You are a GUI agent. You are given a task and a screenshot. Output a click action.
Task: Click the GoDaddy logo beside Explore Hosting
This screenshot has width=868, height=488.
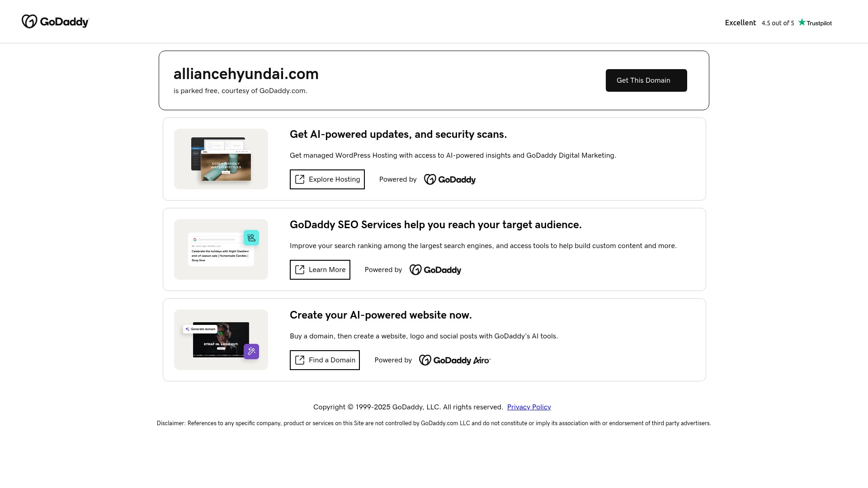[x=450, y=179]
